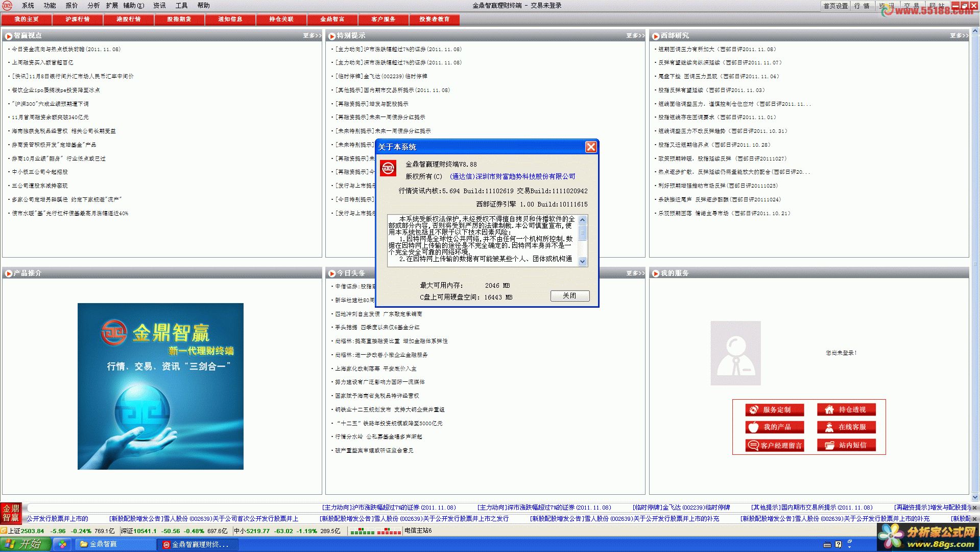This screenshot has height=552, width=980.
Task: Close the upper news ticker row
Action: tap(974, 508)
